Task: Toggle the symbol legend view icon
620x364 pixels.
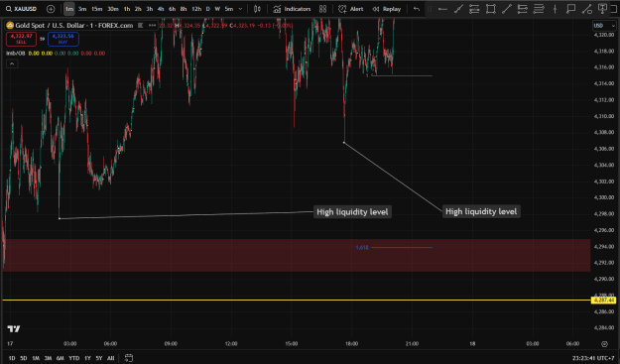Action: pyautogui.click(x=141, y=26)
